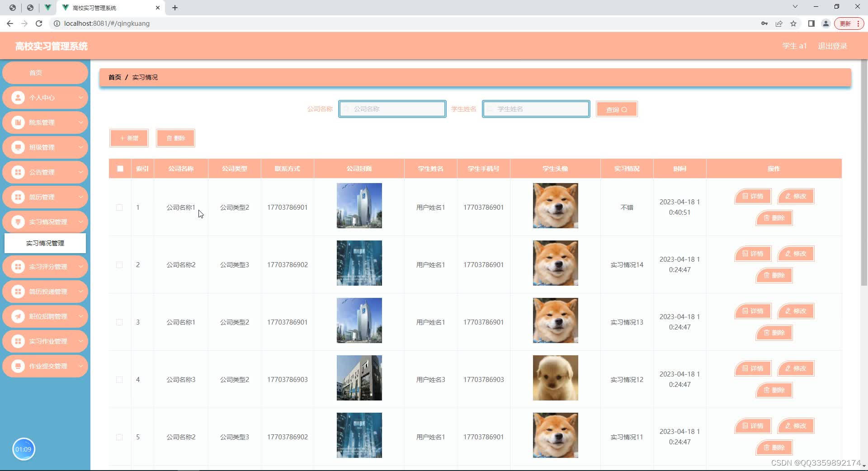
Task: Click the recording timer circle 01:09
Action: pos(24,449)
